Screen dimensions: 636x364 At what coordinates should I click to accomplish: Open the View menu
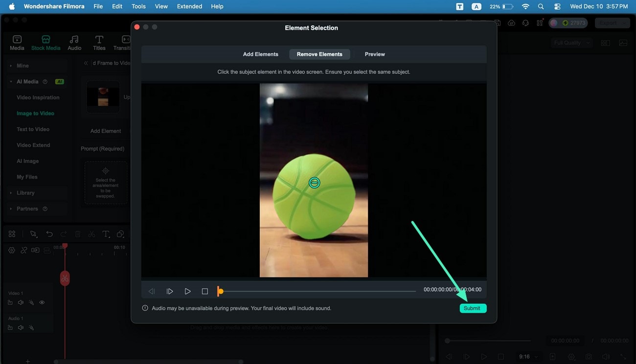pos(161,6)
